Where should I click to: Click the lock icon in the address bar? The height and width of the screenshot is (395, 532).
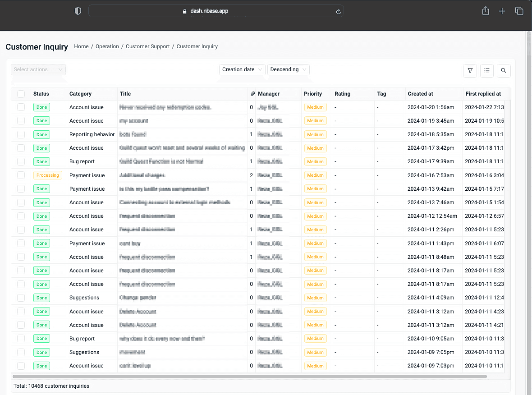(x=184, y=11)
